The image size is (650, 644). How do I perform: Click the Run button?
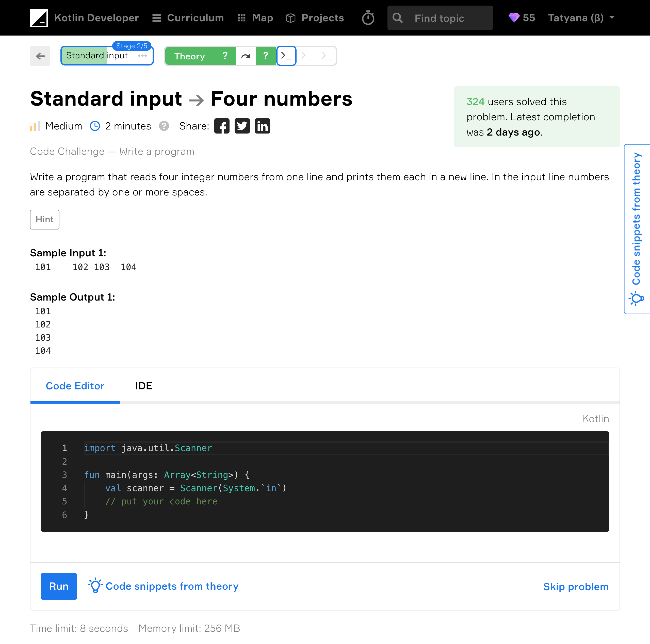[59, 586]
